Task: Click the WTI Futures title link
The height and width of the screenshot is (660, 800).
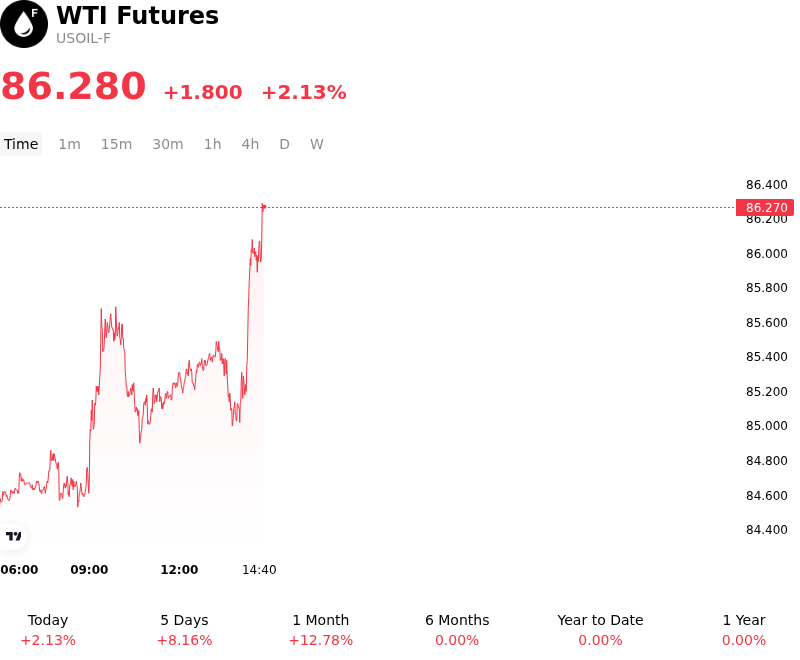Action: coord(138,15)
